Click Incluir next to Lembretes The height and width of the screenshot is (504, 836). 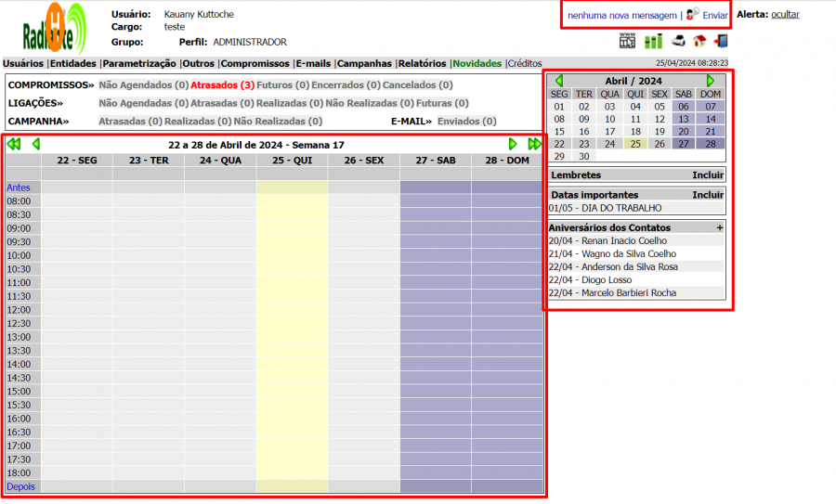[x=707, y=174]
